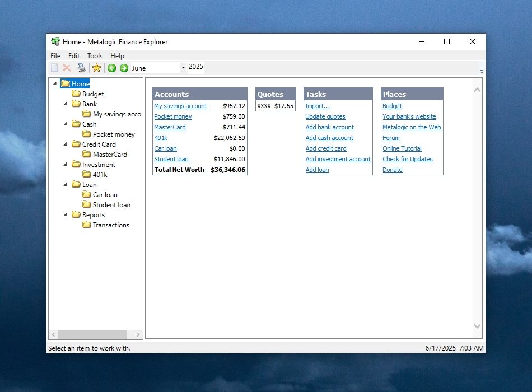Click the Add bank account link
Screen dimensions: 532x392
click(x=330, y=127)
